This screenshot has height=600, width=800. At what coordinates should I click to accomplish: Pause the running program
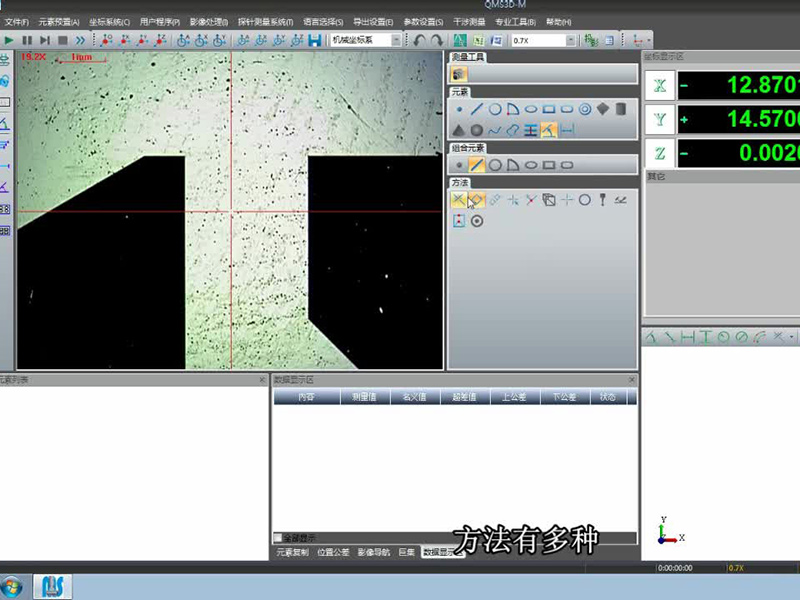tap(27, 40)
